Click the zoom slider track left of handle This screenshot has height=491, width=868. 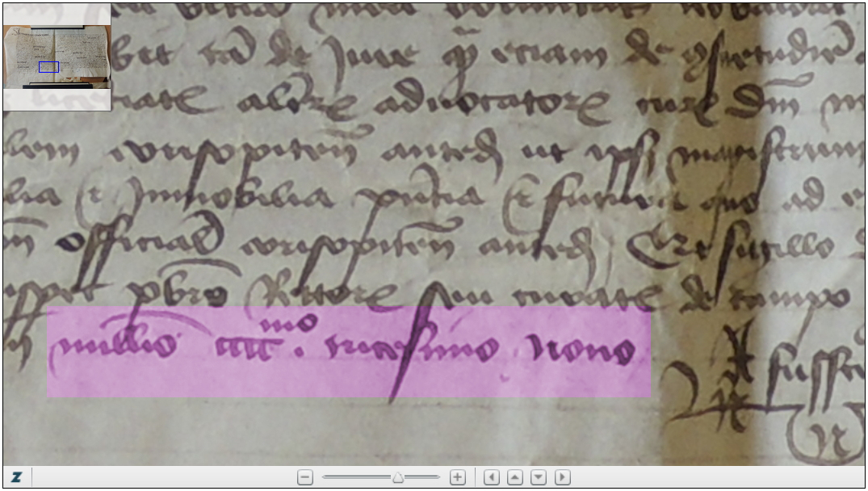355,477
